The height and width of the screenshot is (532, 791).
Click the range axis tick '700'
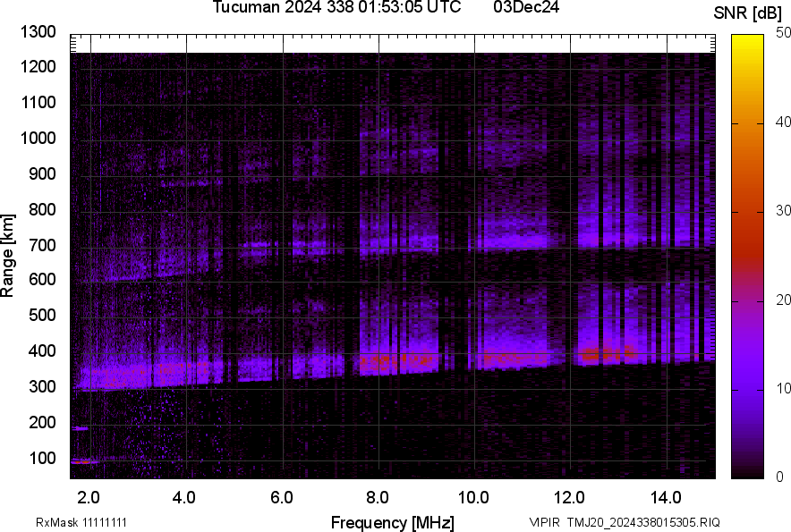click(42, 245)
